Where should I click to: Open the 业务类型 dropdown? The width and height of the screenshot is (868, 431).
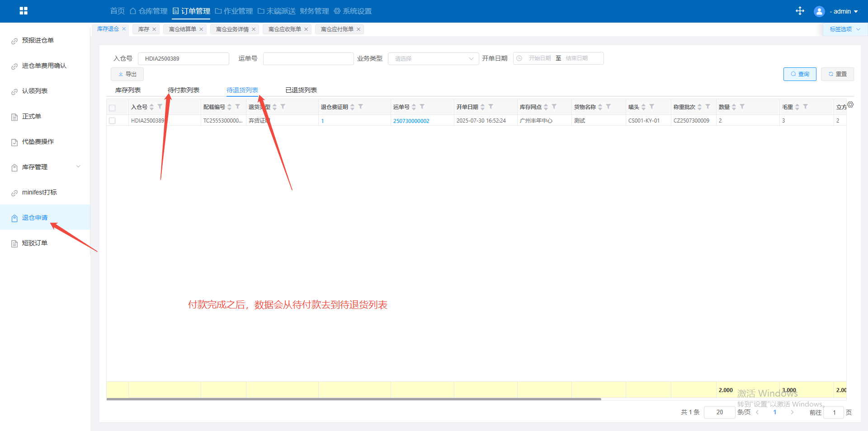coord(433,59)
